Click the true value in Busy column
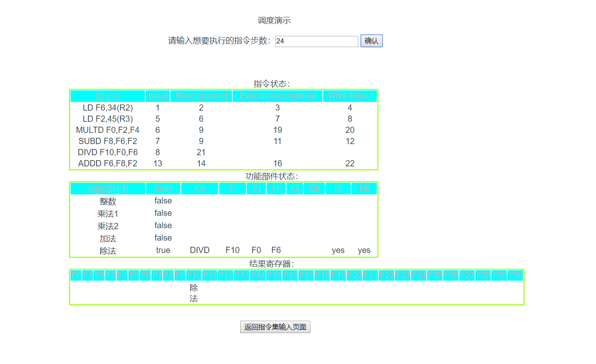The width and height of the screenshot is (596, 364). [x=163, y=250]
